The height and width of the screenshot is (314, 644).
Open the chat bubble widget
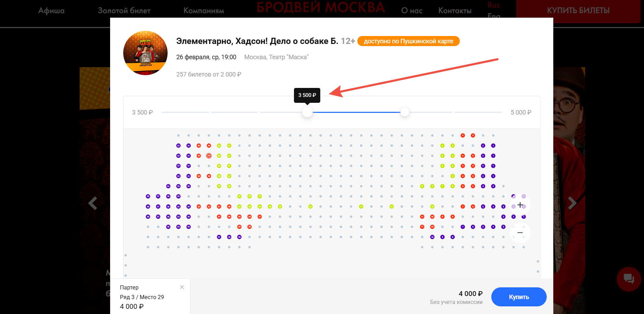629,279
